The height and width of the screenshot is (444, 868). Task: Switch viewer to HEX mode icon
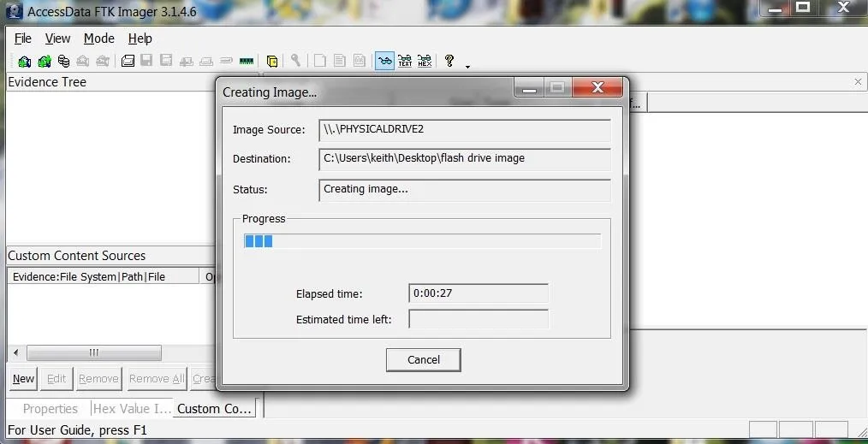click(x=425, y=61)
